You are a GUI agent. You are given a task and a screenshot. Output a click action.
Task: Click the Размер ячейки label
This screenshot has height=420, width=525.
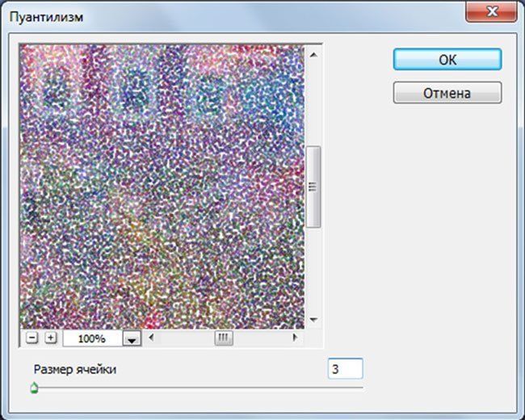[75, 369]
